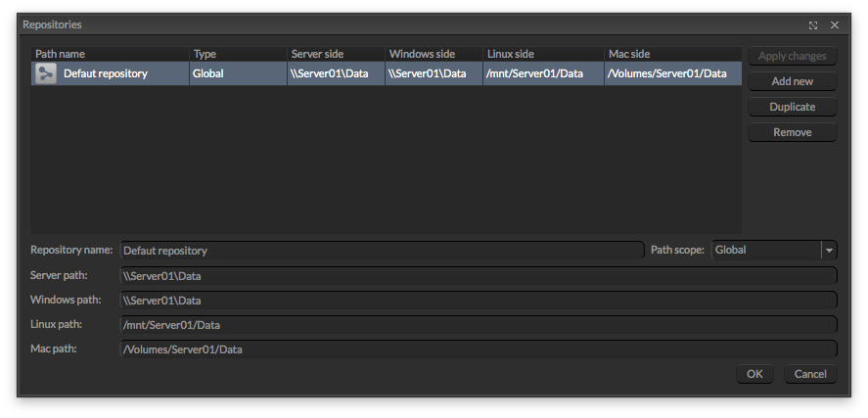Screen dimensions: 868x418
Task: Click the Path scope Global combo box
Action: pos(765,250)
